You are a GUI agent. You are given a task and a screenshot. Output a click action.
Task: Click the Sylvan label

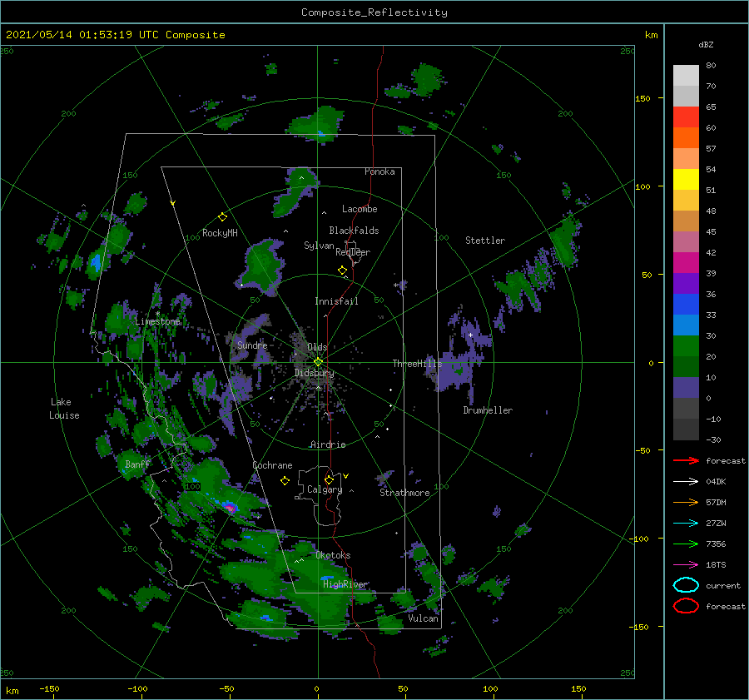[x=319, y=246]
